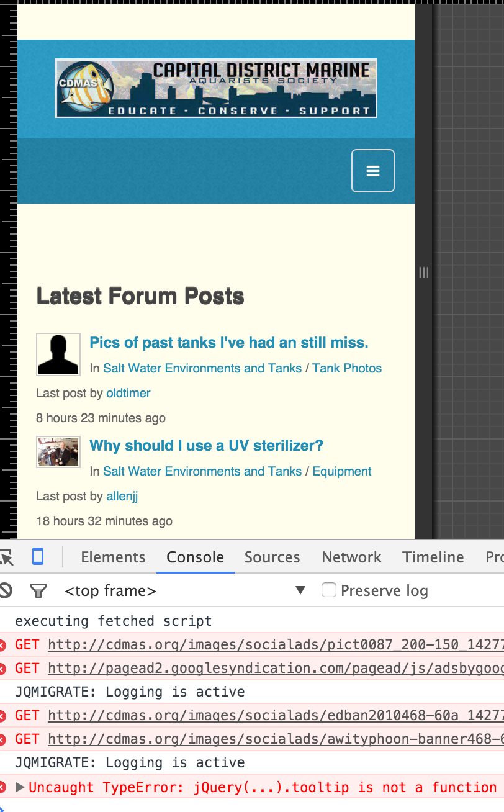504x812 pixels.
Task: Toggle the device mode phone icon
Action: [38, 556]
